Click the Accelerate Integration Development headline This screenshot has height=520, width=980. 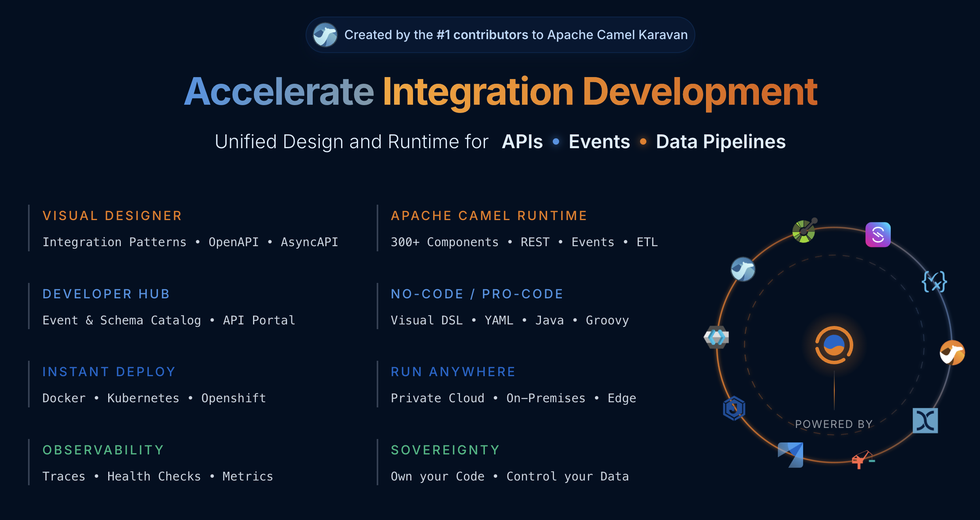point(500,92)
